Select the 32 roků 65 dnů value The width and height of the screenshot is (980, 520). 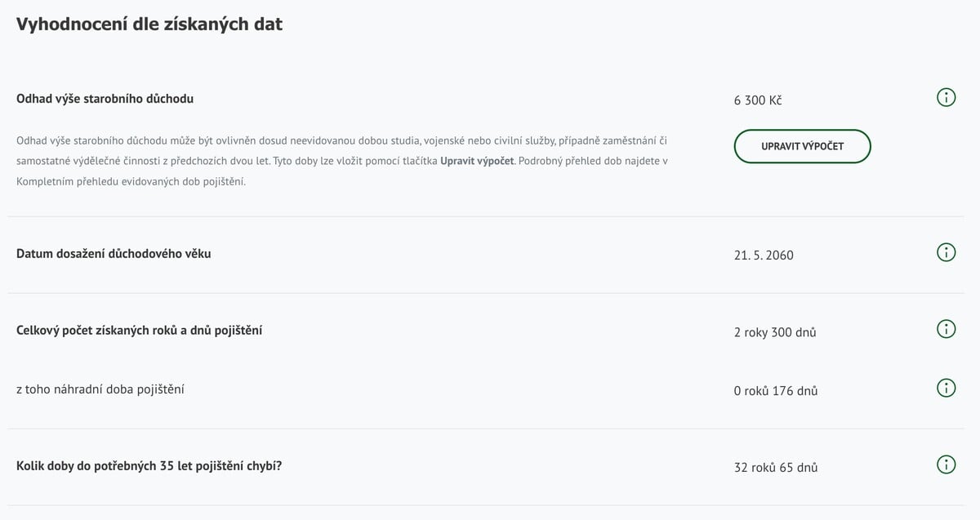click(776, 468)
